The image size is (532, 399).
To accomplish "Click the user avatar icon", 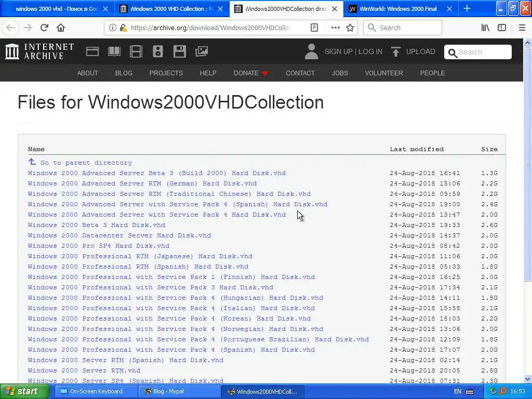I will click(x=311, y=51).
